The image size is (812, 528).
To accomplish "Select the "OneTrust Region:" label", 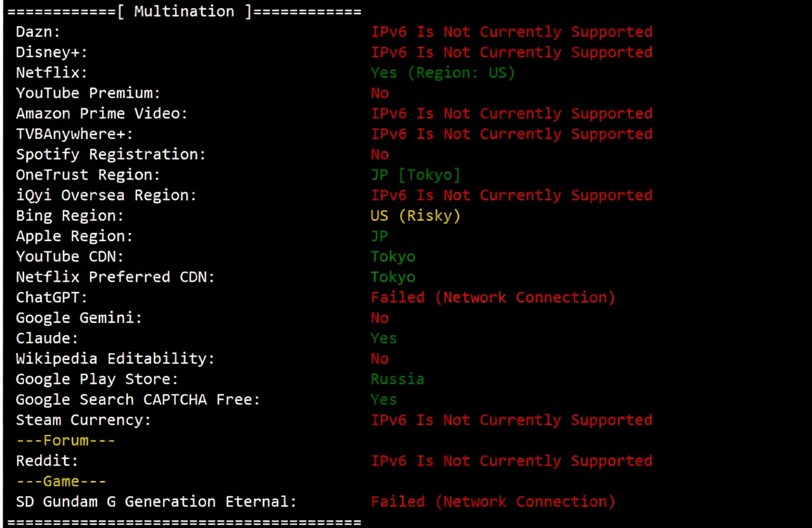I will coord(88,175).
